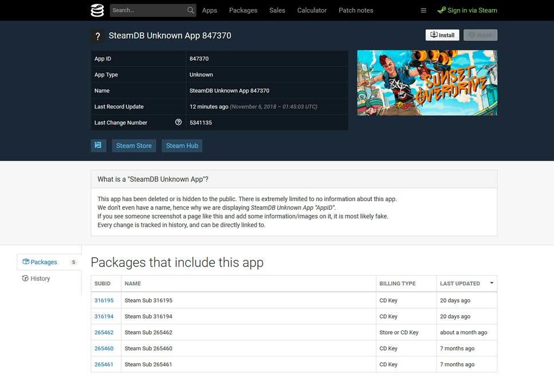Open package 265462 link
554x392 pixels.
(x=104, y=332)
